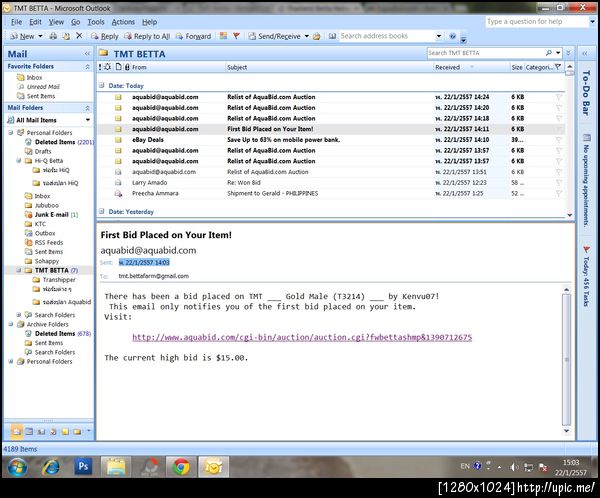Click the Search TMT BETTA input field
The height and width of the screenshot is (498, 600).
[486, 53]
